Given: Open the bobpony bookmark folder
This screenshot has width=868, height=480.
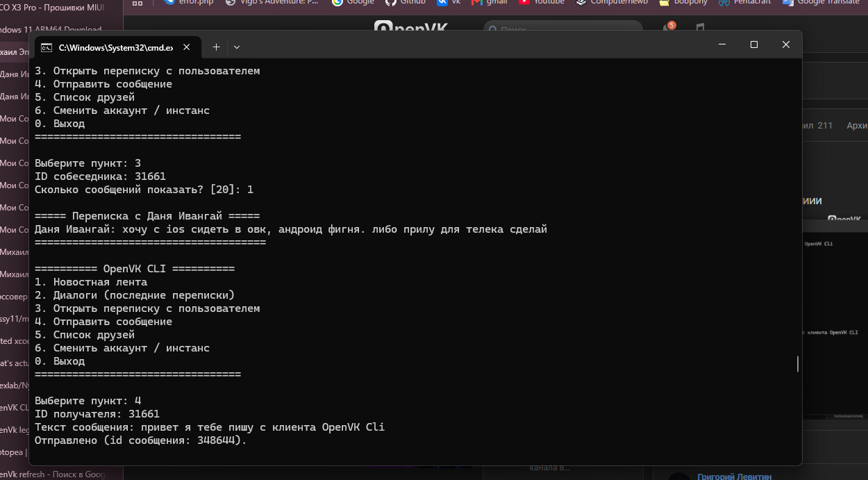Looking at the screenshot, I should (683, 2).
